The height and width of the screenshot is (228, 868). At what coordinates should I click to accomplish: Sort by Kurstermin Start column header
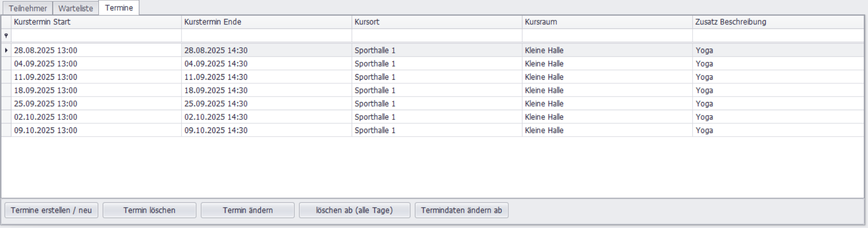(96, 22)
